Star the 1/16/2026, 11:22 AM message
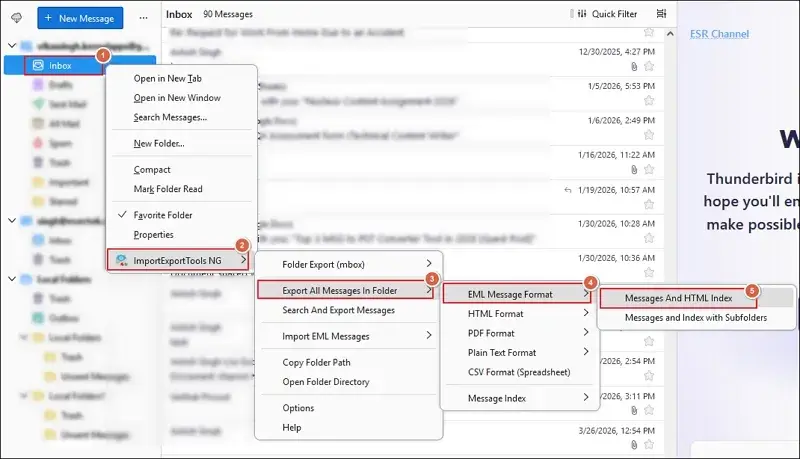This screenshot has width=800, height=459. pyautogui.click(x=649, y=169)
